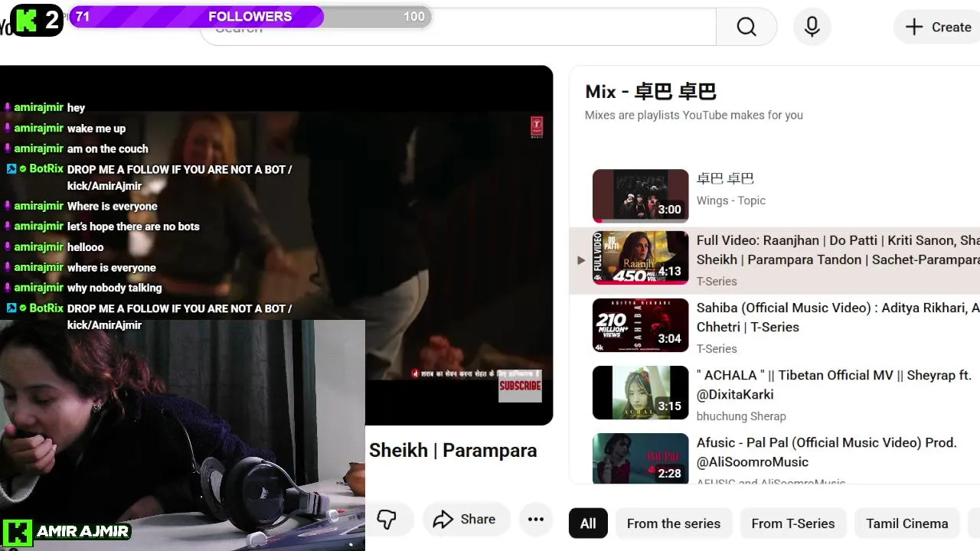Select the From the series chip
Screen dimensions: 980x551
pyautogui.click(x=674, y=523)
